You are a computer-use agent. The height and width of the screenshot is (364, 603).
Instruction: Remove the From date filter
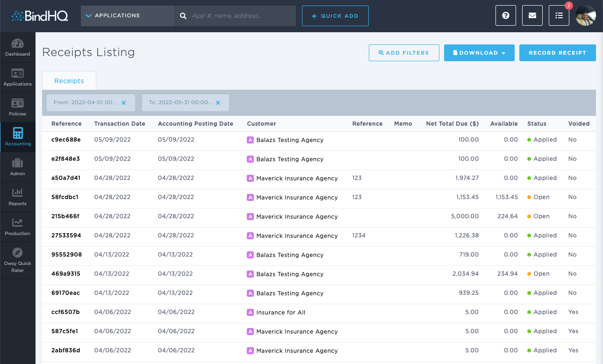pos(124,103)
